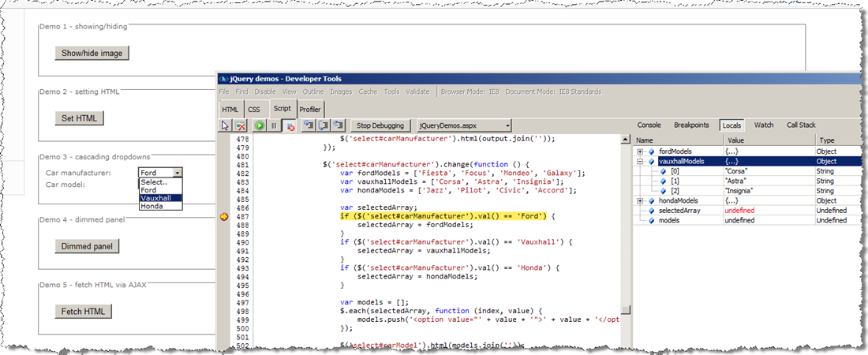Activate the select element by click tool
The width and height of the screenshot is (868, 355).
225,125
